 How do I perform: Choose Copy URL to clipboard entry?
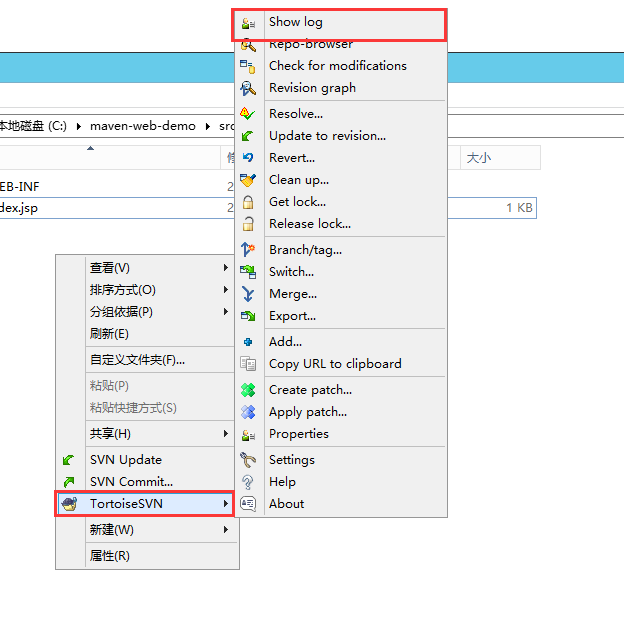341,364
